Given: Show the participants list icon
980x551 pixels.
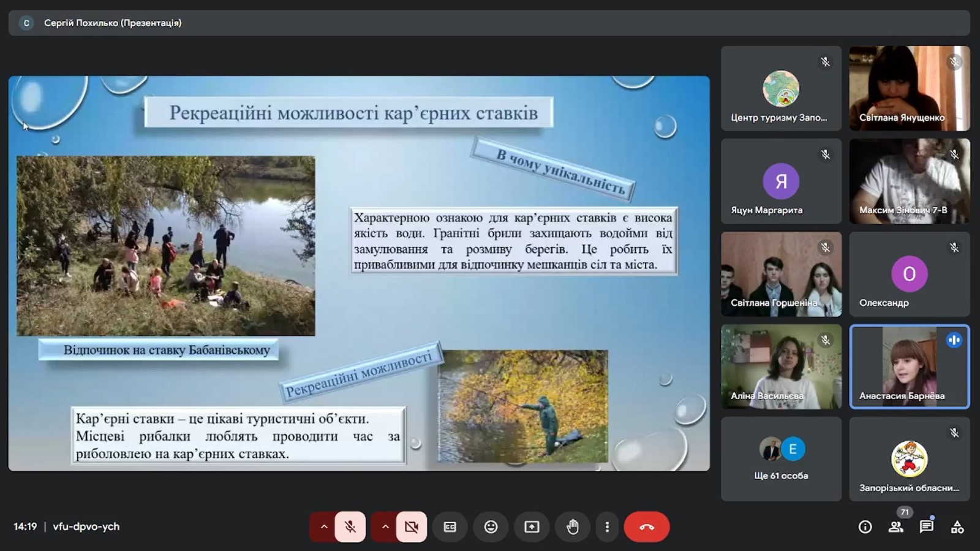Looking at the screenshot, I should pos(895,527).
